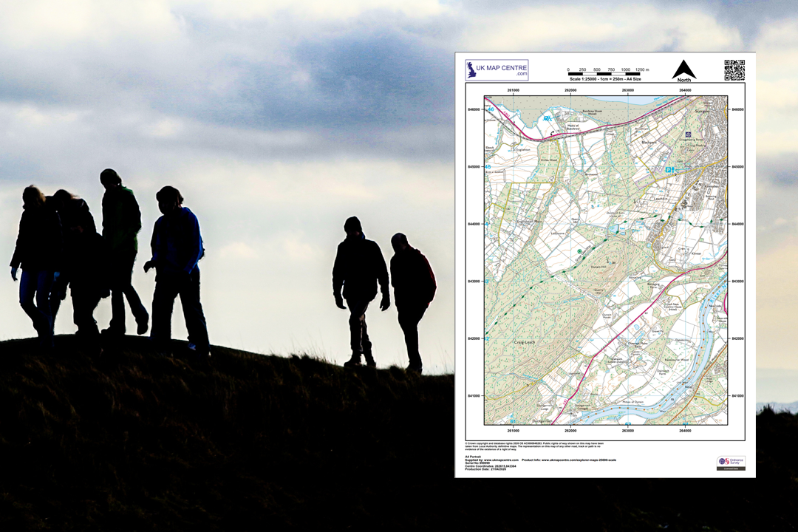Click the Ordnance Survey logo
Image resolution: width=798 pixels, height=532 pixels.
pos(729,462)
